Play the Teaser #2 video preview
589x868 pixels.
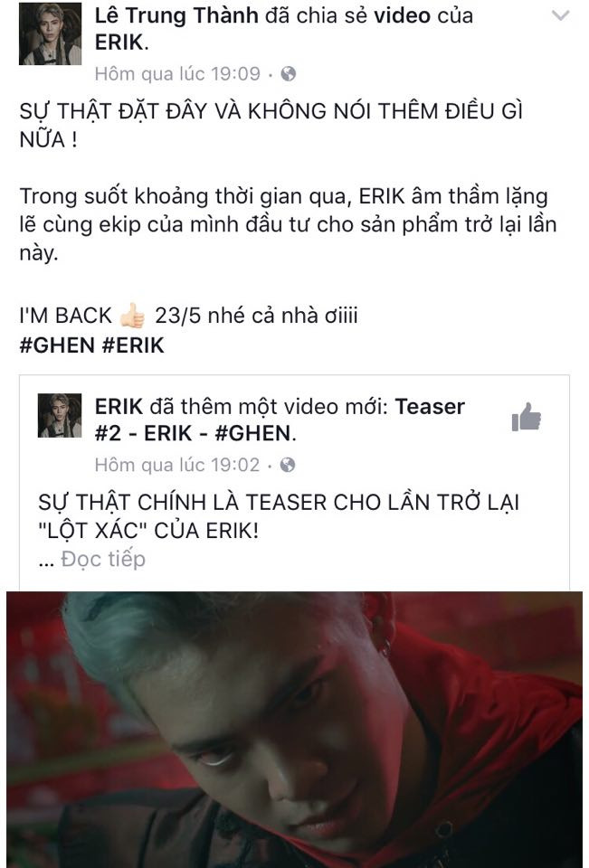tap(294, 730)
